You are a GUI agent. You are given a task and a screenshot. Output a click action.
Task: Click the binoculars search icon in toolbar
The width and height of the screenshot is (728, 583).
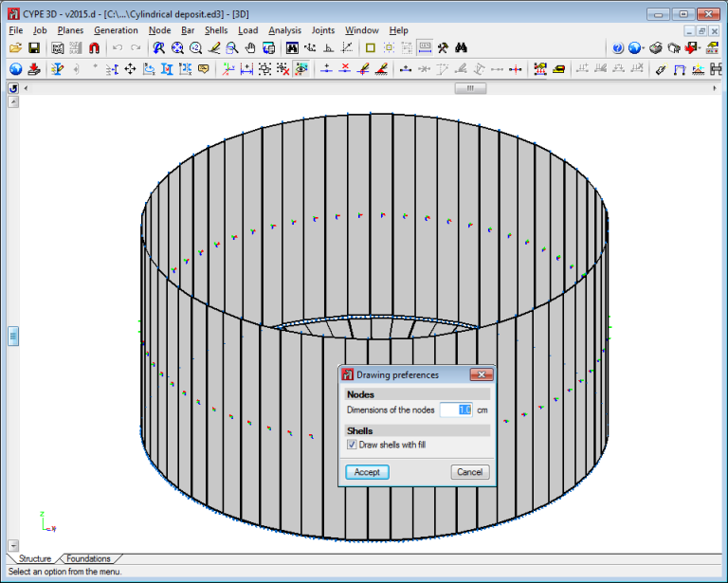click(462, 48)
